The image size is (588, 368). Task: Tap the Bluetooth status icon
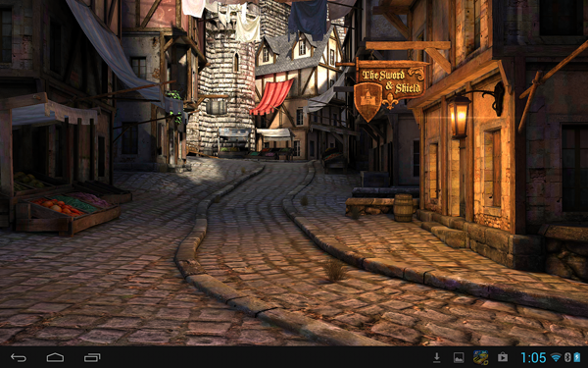(x=567, y=357)
